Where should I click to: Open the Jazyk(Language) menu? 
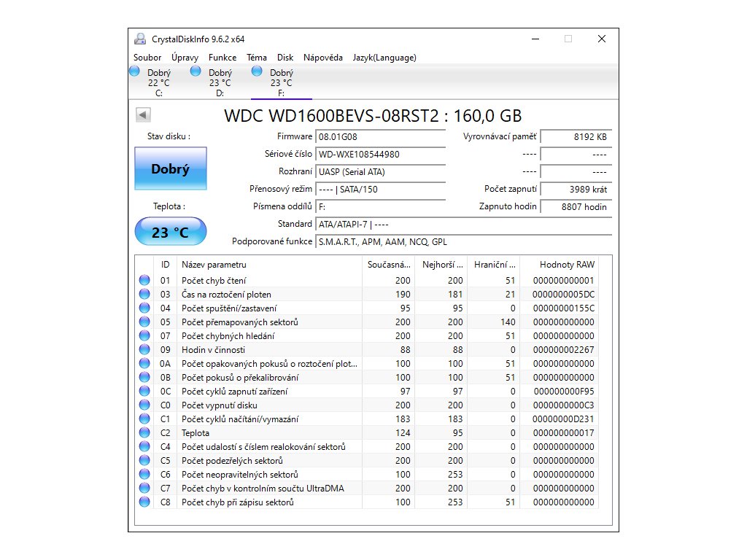coord(384,58)
